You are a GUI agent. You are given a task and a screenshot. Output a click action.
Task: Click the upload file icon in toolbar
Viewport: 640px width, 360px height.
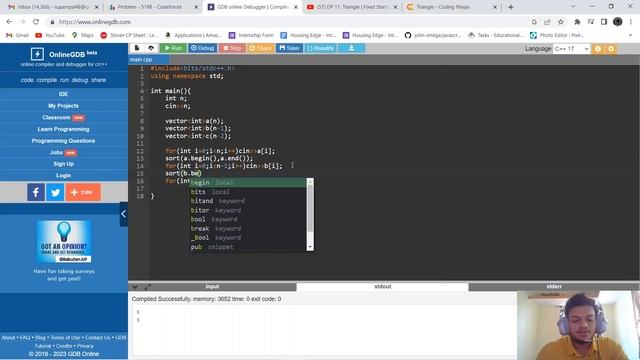[x=151, y=48]
